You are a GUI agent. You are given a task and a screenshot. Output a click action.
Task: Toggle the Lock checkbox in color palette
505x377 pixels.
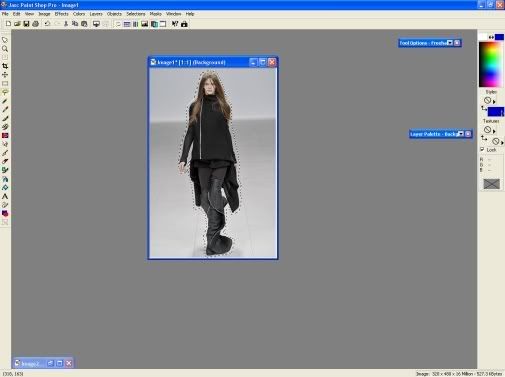click(482, 149)
